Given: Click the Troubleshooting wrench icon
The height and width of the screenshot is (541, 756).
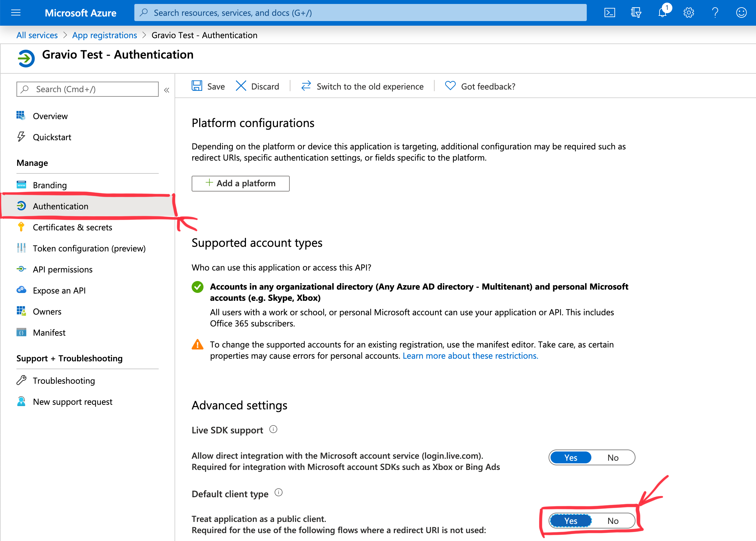Looking at the screenshot, I should (21, 380).
